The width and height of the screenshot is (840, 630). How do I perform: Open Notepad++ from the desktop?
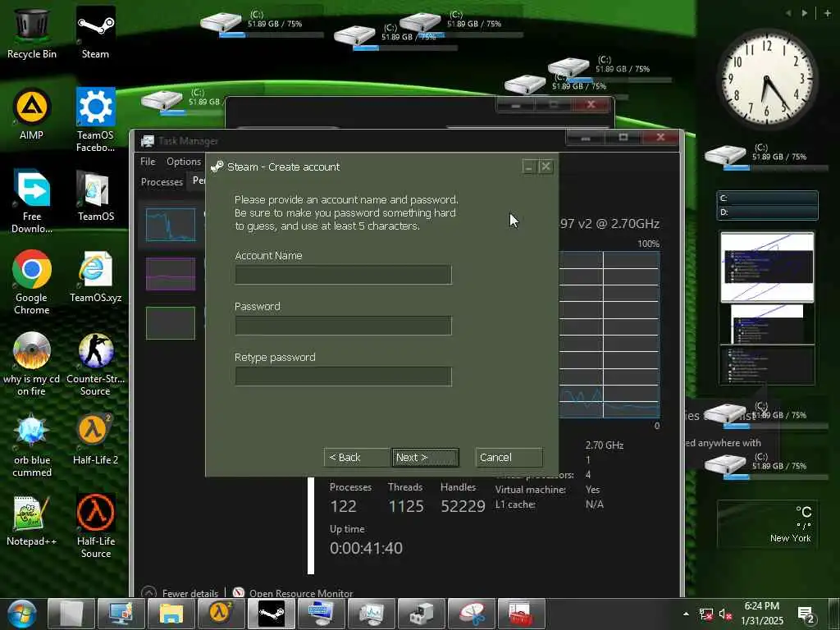[x=32, y=521]
